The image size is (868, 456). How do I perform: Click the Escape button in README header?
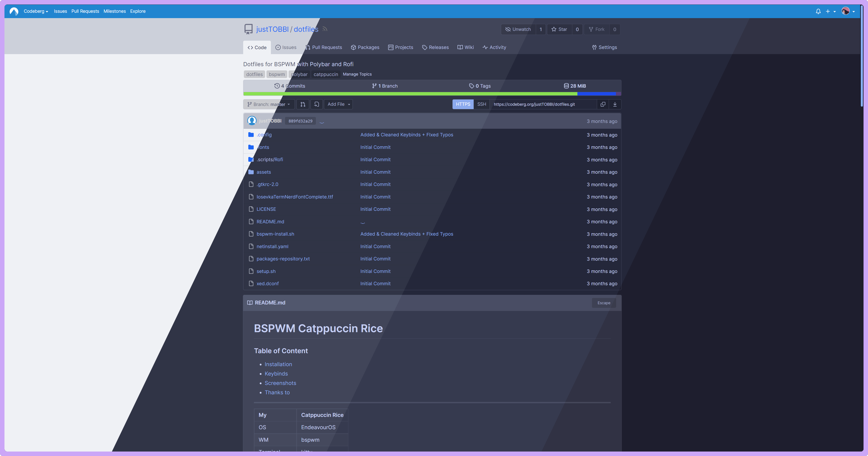click(x=604, y=303)
